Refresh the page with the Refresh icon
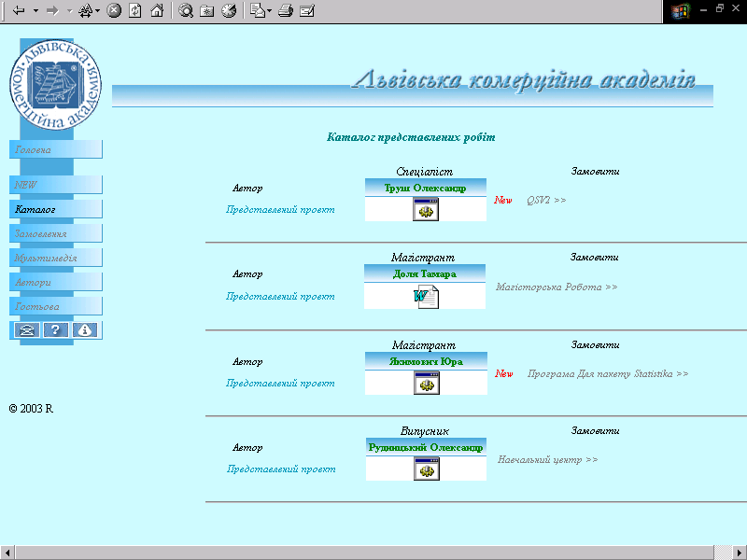This screenshot has width=747, height=560. click(x=135, y=10)
